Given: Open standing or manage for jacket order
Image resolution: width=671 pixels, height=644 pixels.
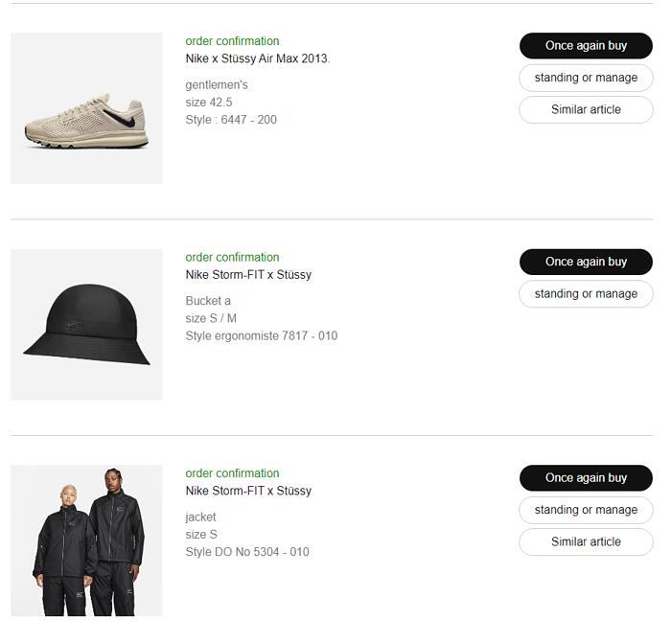Looking at the screenshot, I should [x=586, y=510].
